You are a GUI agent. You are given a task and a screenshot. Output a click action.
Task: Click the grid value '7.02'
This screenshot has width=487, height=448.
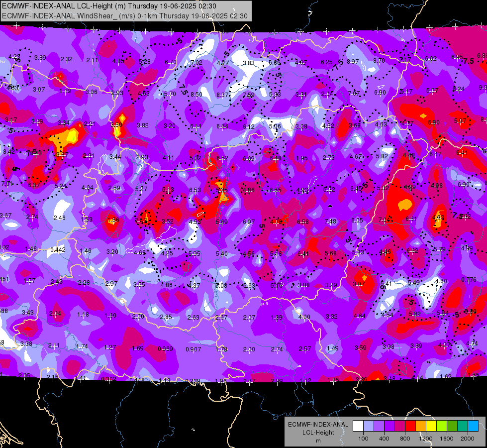tap(196, 63)
